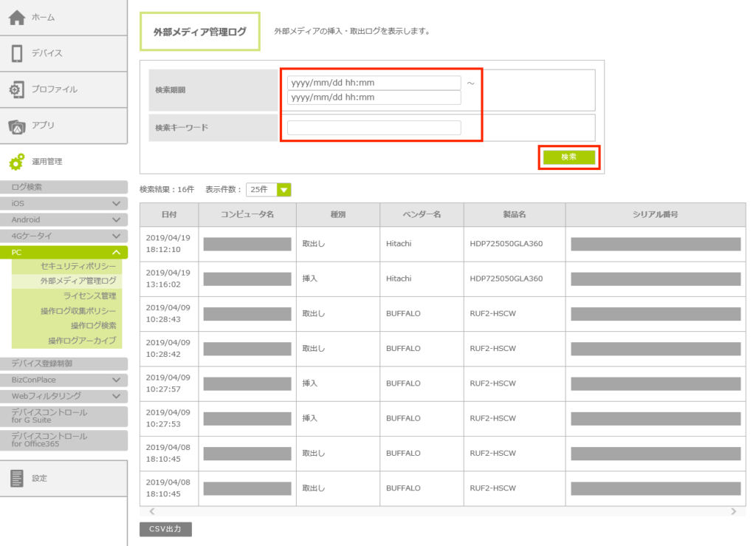
Task: Open 設定 via the document icon
Action: click(17, 478)
